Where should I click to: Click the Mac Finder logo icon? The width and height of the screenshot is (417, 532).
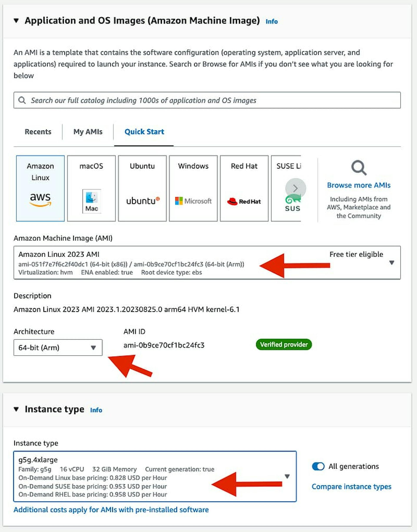[92, 201]
